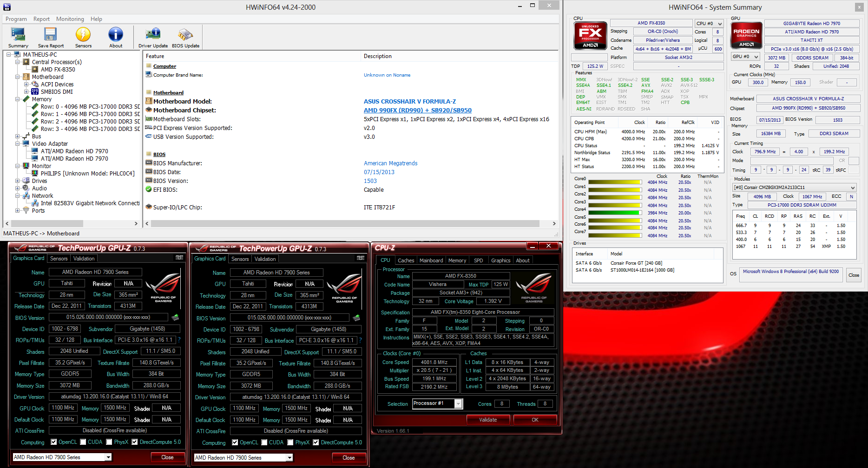Toggle OpenCL checkbox in right GPU-Z

click(x=235, y=442)
